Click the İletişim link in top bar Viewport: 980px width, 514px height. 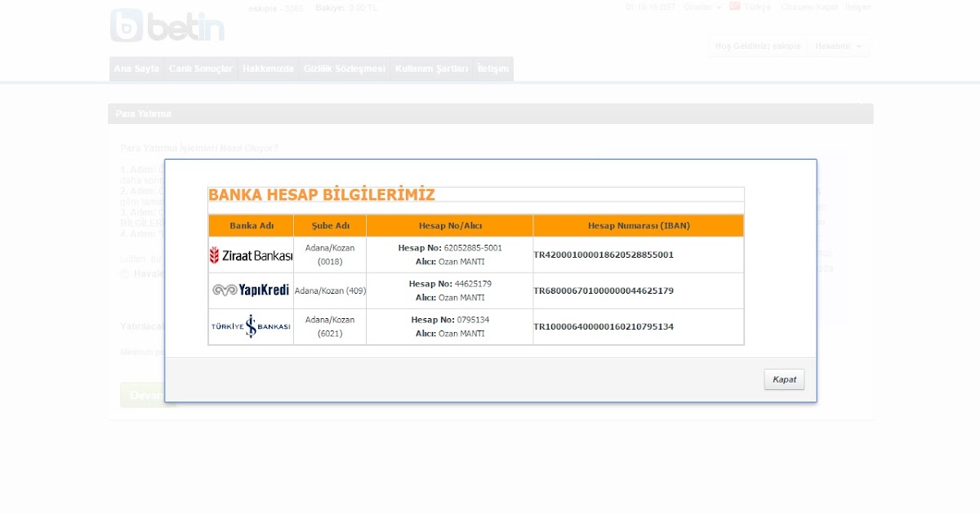tap(857, 7)
